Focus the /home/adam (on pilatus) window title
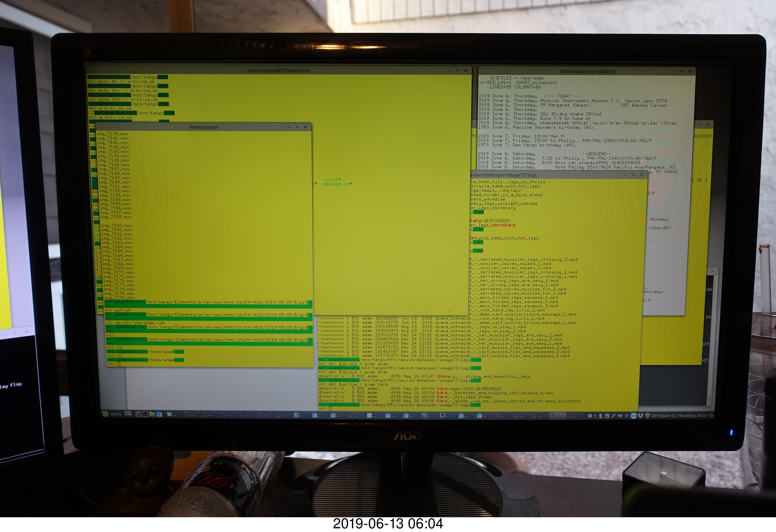The image size is (776, 532). tap(587, 71)
